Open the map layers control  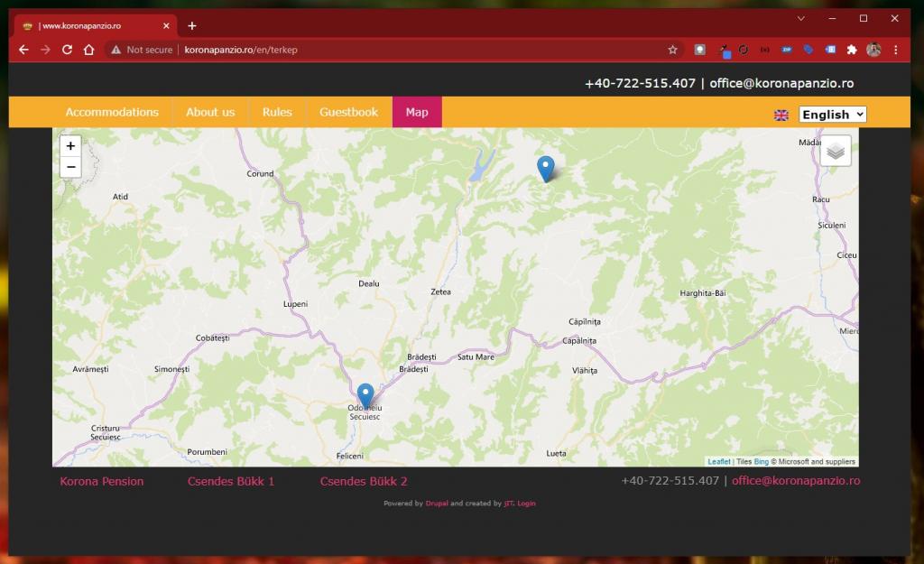click(x=836, y=151)
